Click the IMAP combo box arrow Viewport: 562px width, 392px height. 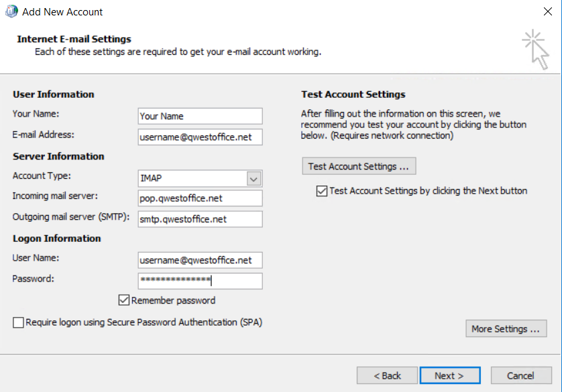(x=254, y=178)
